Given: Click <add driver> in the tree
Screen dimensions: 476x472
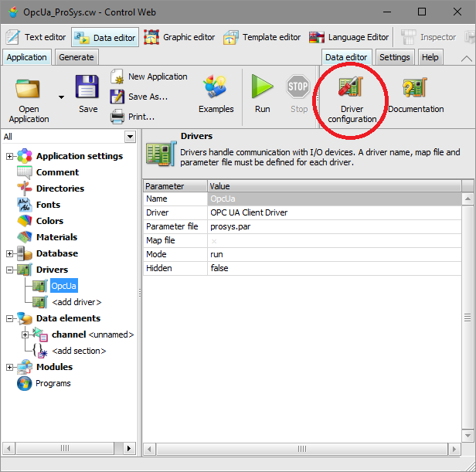Looking at the screenshot, I should click(76, 302).
